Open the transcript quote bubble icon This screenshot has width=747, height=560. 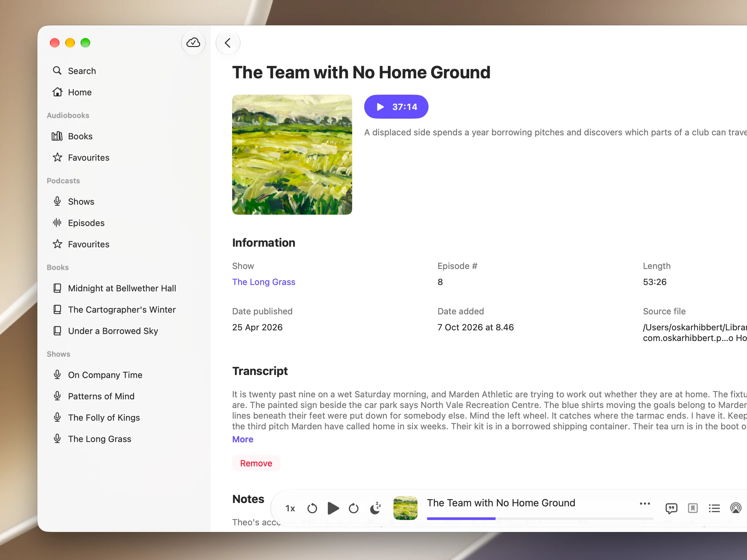click(x=671, y=508)
